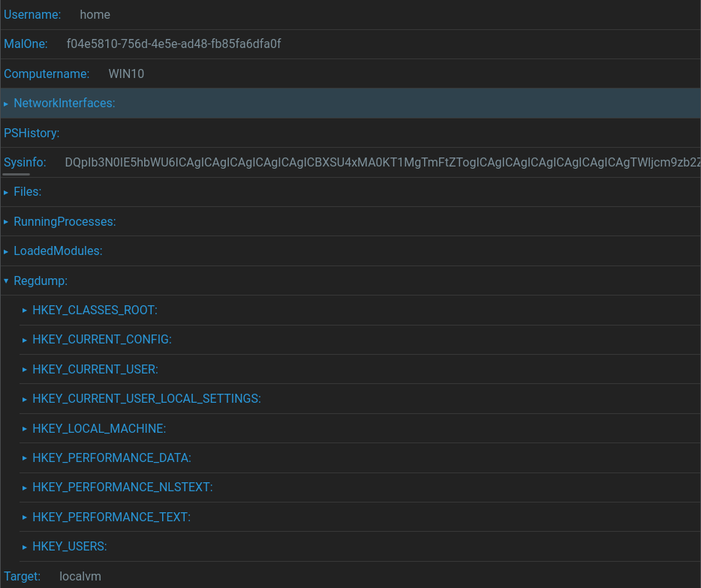Click the Sysinfo base64 encoded value
701x588 pixels.
click(x=383, y=162)
